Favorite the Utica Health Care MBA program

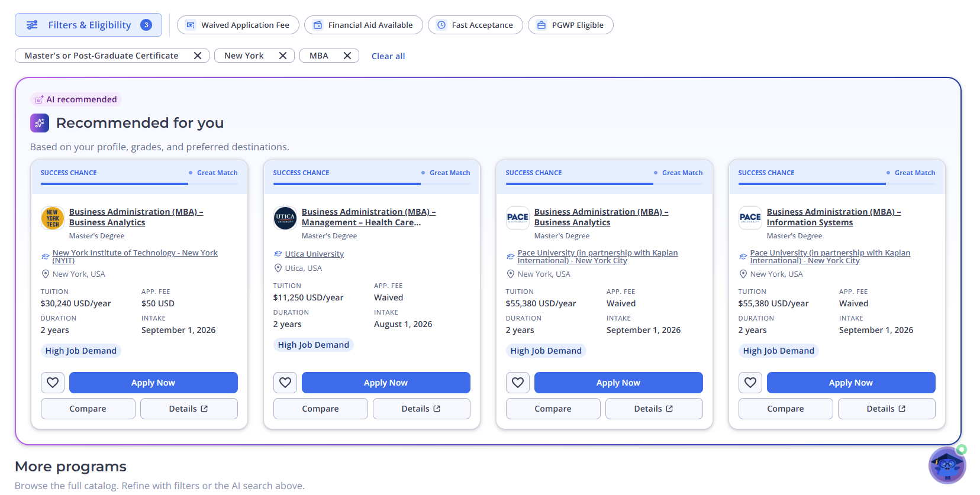[285, 383]
